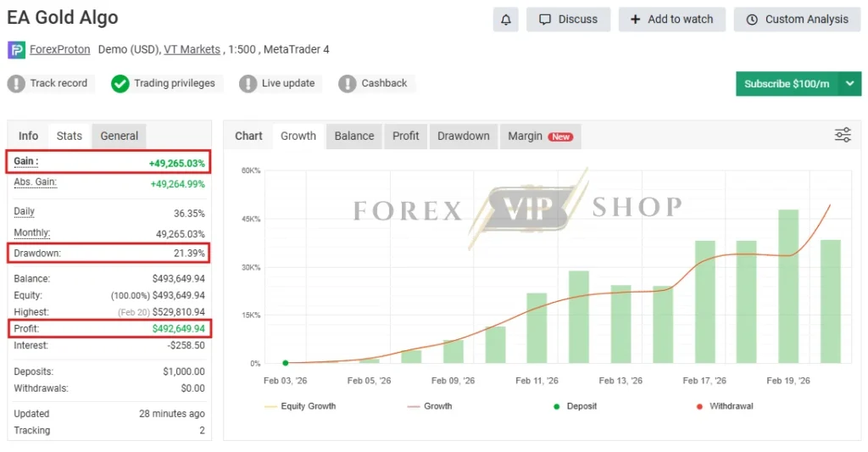868x452 pixels.
Task: Click the Feb 19 tallest growth bar
Action: point(788,287)
